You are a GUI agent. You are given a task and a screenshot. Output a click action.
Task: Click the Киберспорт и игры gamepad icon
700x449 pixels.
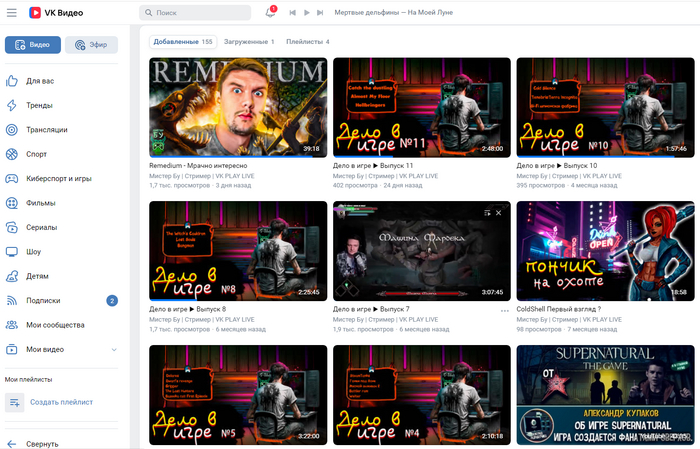pos(12,179)
